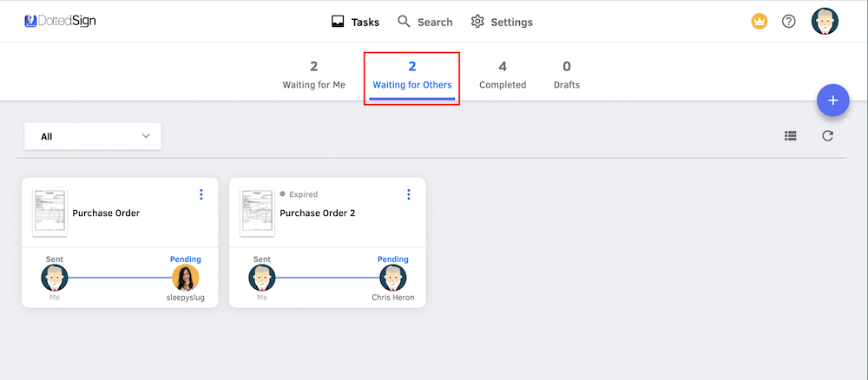
Task: Switch to the Completed tab
Action: (503, 75)
